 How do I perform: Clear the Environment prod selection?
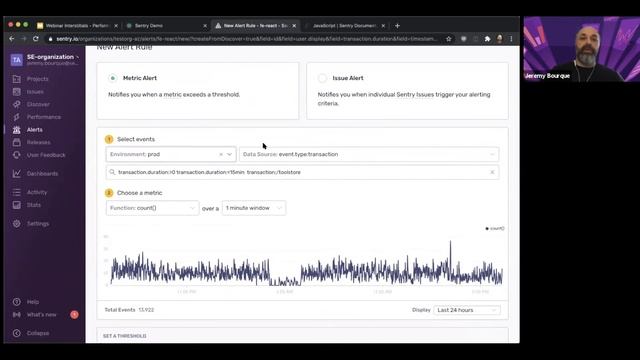[221, 154]
